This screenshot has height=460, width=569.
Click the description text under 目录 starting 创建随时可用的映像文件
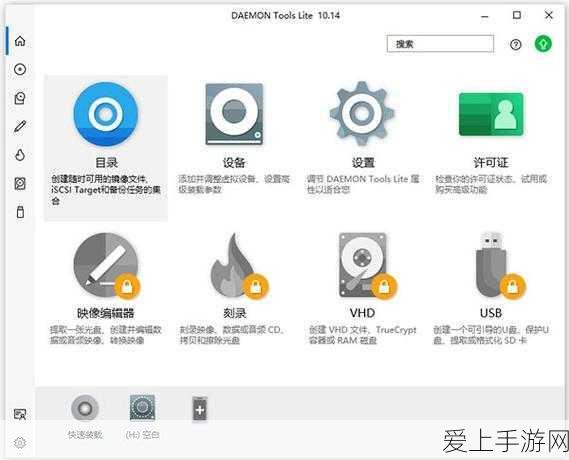(106, 190)
